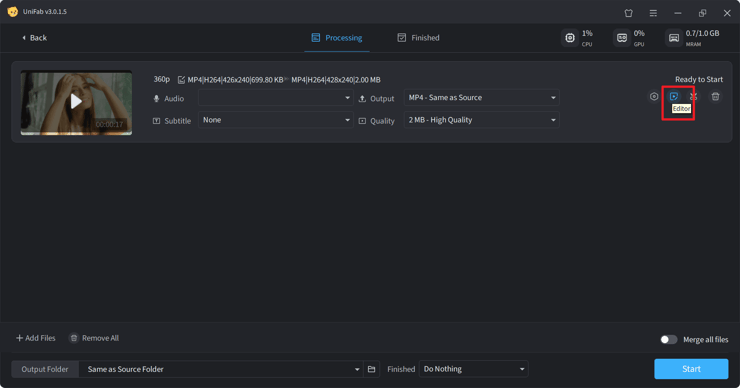740x388 pixels.
Task: Click the blue Start button
Action: [x=691, y=369]
